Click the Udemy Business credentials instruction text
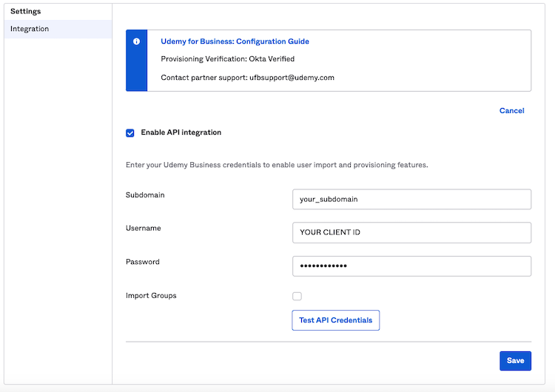The width and height of the screenshot is (555, 392). coord(277,165)
